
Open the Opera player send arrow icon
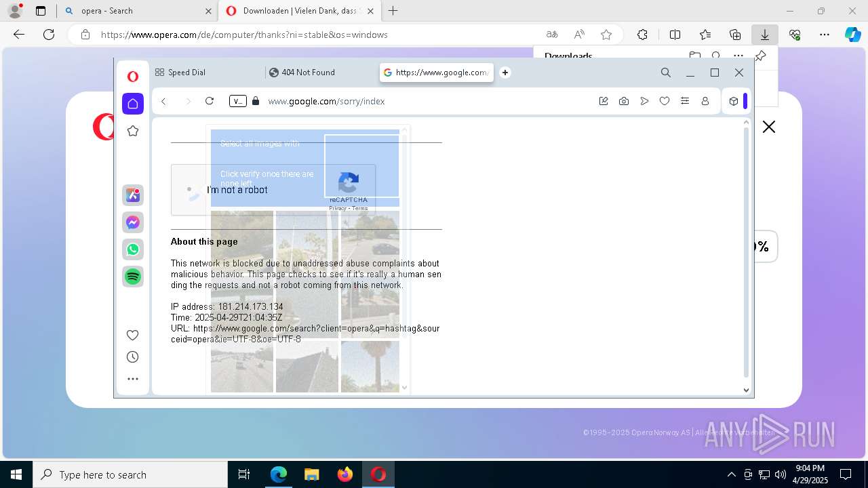coord(644,101)
